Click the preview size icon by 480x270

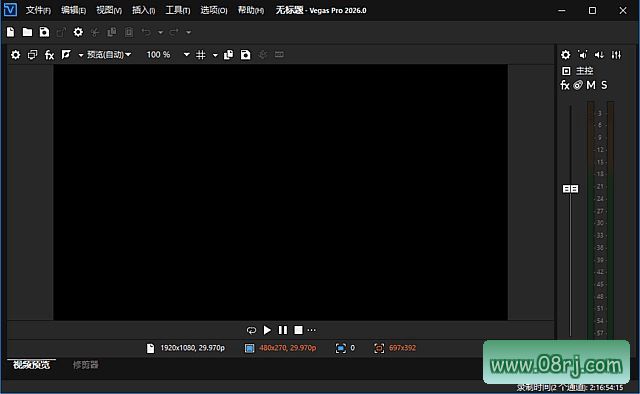click(x=249, y=348)
